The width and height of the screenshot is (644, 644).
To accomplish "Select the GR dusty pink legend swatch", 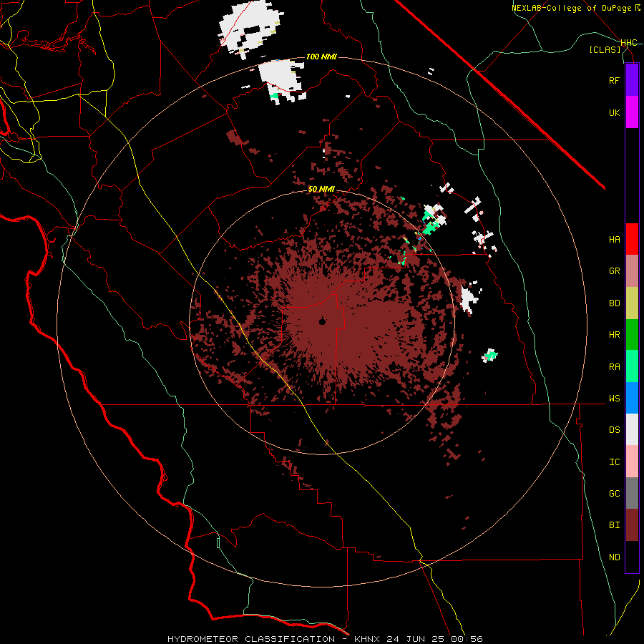I will coord(632,271).
